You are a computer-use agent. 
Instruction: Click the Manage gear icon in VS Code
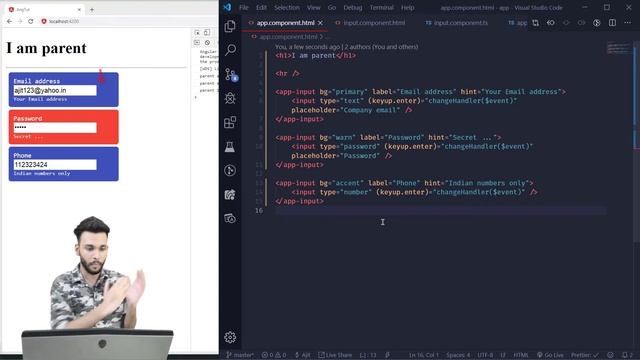[x=230, y=337]
